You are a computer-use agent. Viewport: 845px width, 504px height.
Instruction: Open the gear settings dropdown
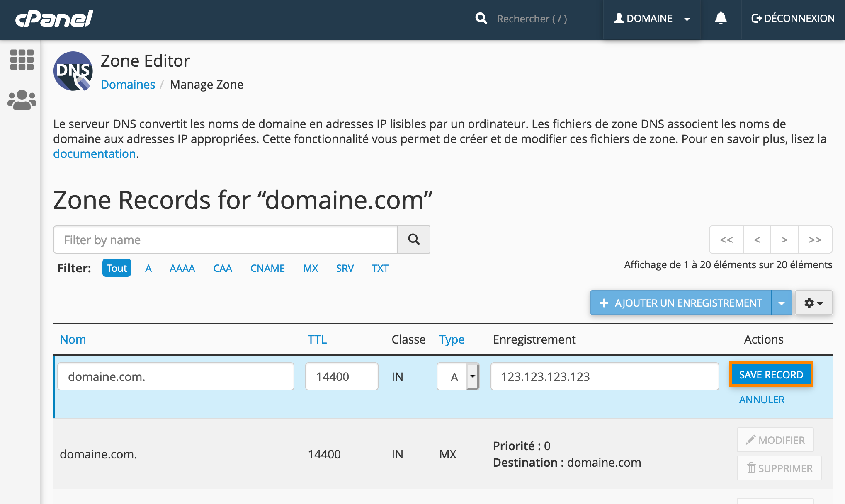tap(813, 303)
